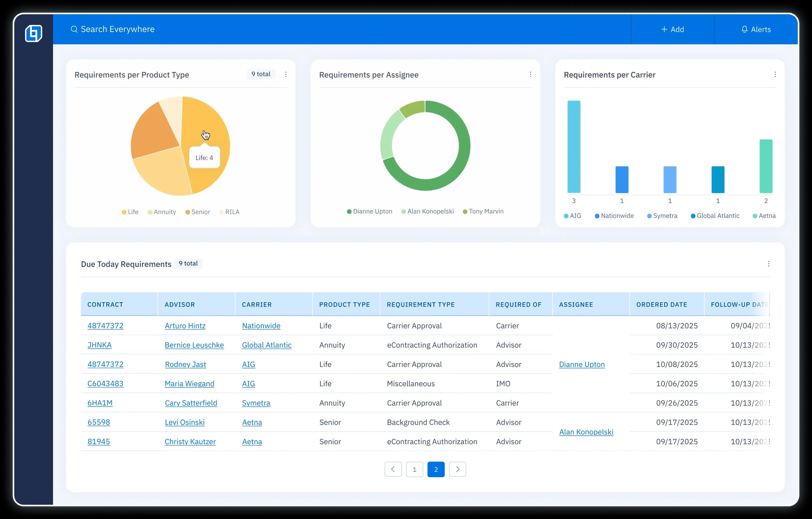Screen dimensions: 812x519
Task: Open contract 48747372
Action: pos(106,326)
